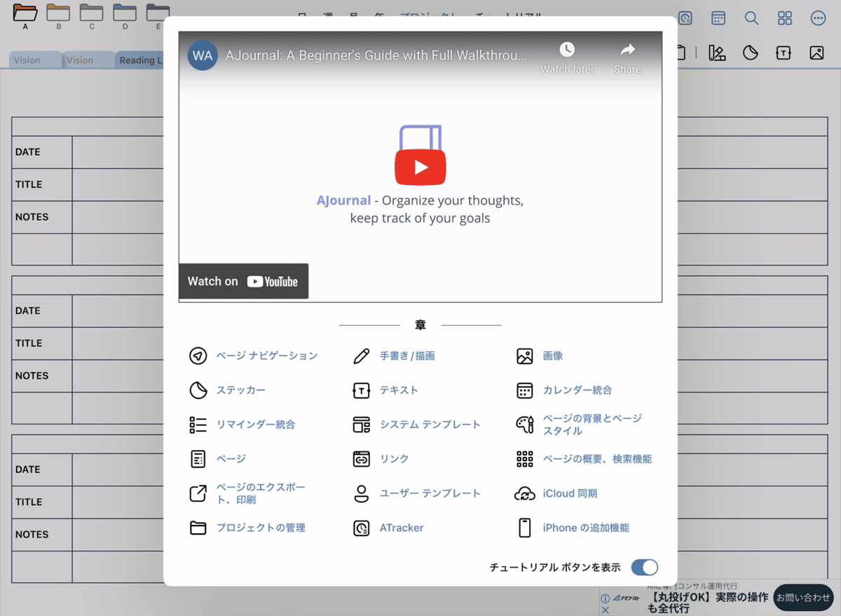Viewport: 841px width, 616px height.
Task: Click person icon beside ユーザー テンプレート
Action: (361, 493)
